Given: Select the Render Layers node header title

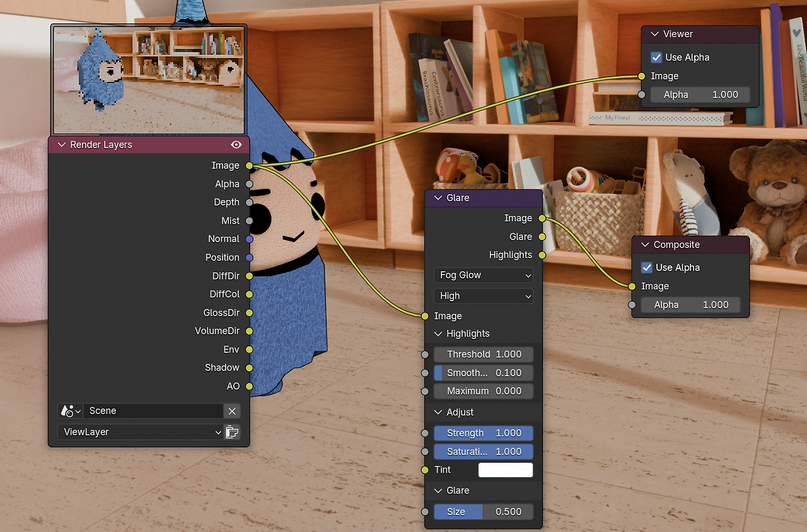Looking at the screenshot, I should pos(101,144).
